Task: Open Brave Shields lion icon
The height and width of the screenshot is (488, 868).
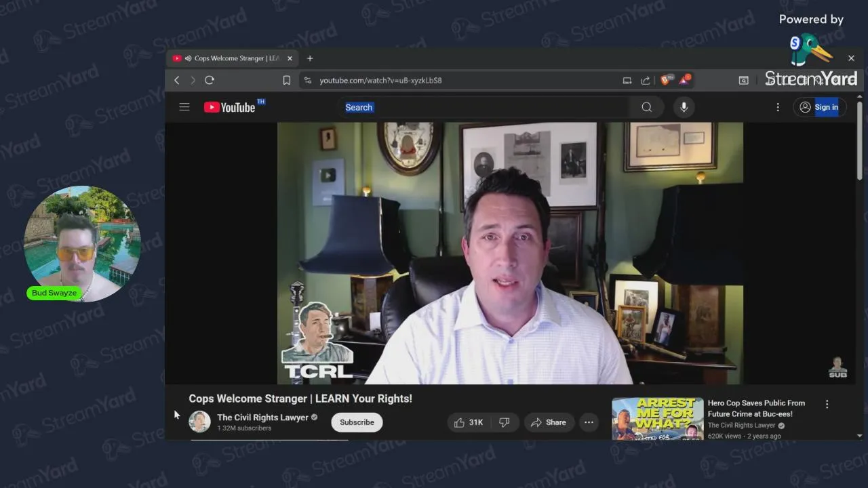Action: [x=666, y=80]
